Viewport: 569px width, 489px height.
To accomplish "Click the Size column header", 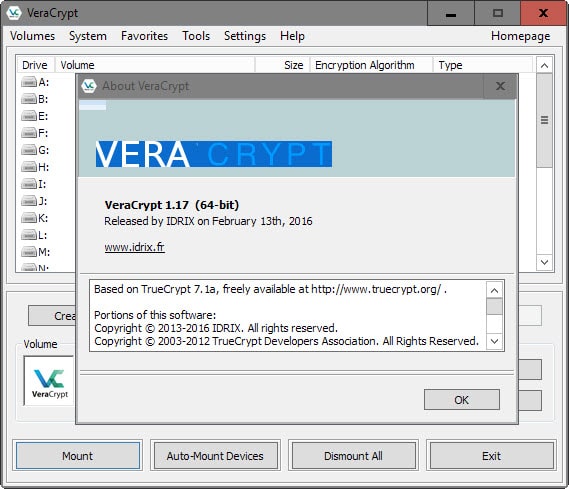I will (282, 65).
